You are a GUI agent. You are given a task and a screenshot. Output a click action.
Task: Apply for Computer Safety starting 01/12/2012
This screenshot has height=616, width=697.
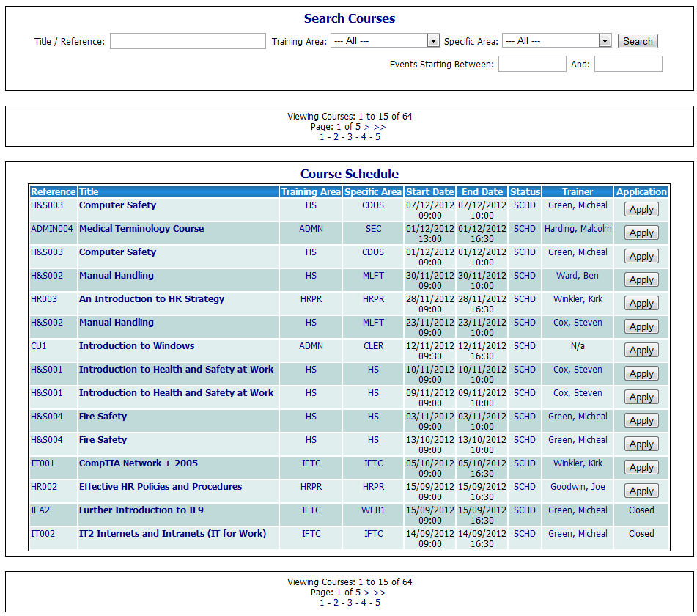pos(641,257)
